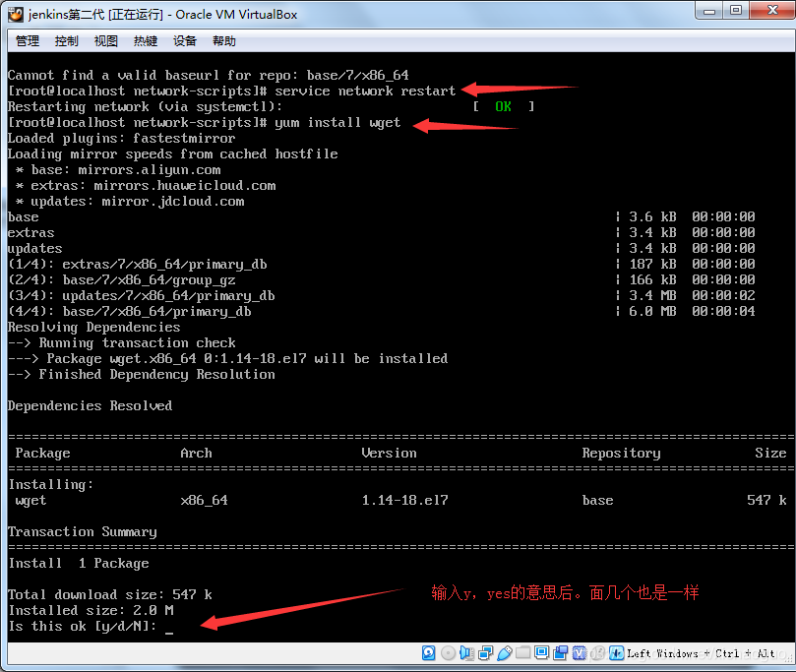This screenshot has width=796, height=672.
Task: Click the green OK status text
Action: pos(503,106)
